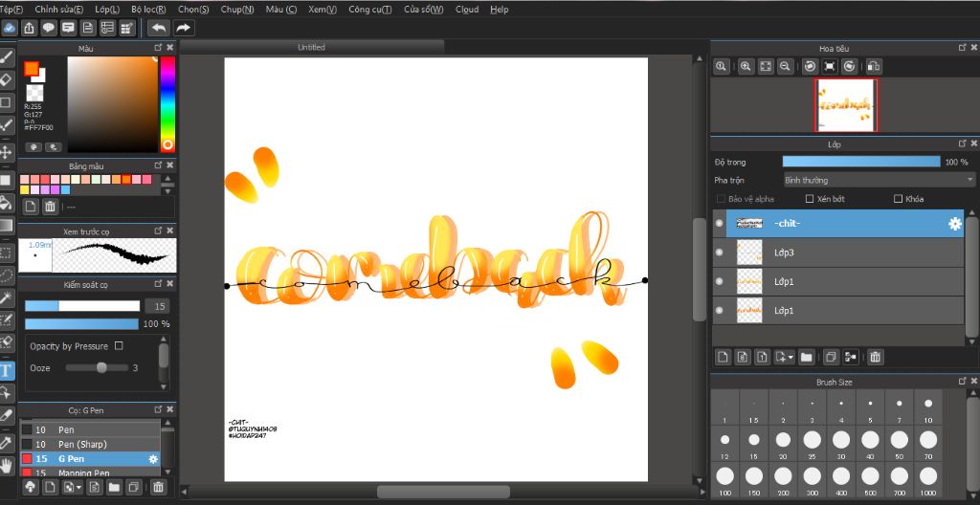
Task: Click the export share icon in toolbar
Action: 29,28
